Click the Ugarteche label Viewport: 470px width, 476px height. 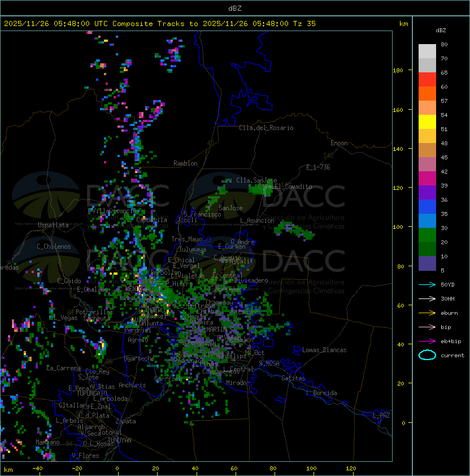pos(139,359)
